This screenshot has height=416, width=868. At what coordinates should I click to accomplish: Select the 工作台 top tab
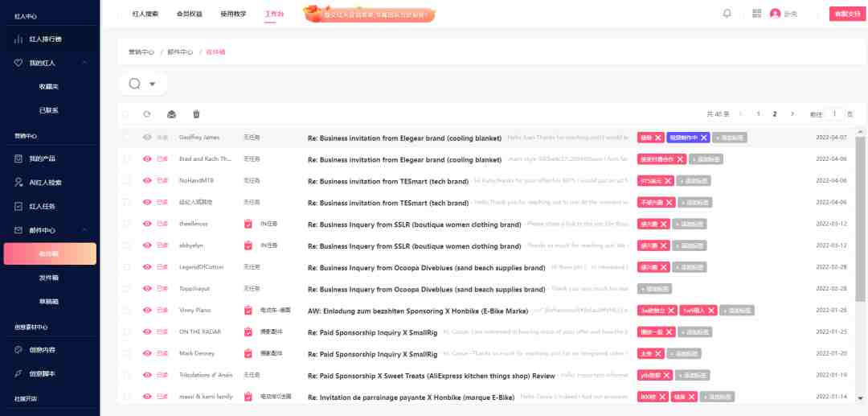click(274, 14)
